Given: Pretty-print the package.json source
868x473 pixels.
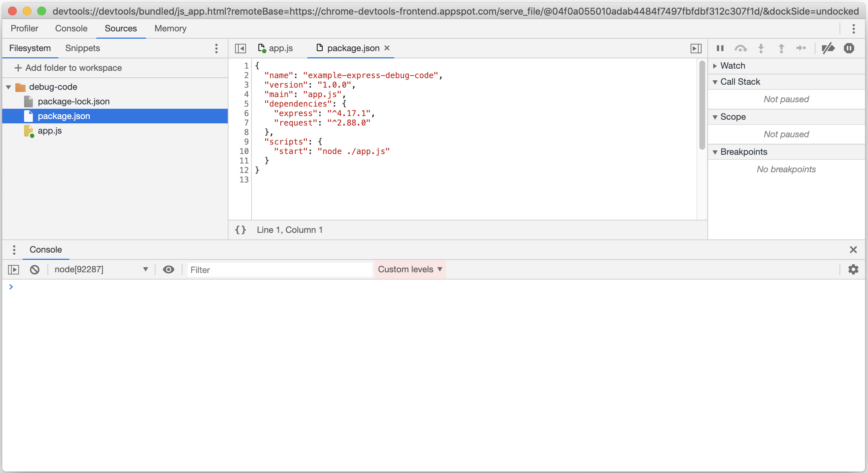Looking at the screenshot, I should coord(240,230).
